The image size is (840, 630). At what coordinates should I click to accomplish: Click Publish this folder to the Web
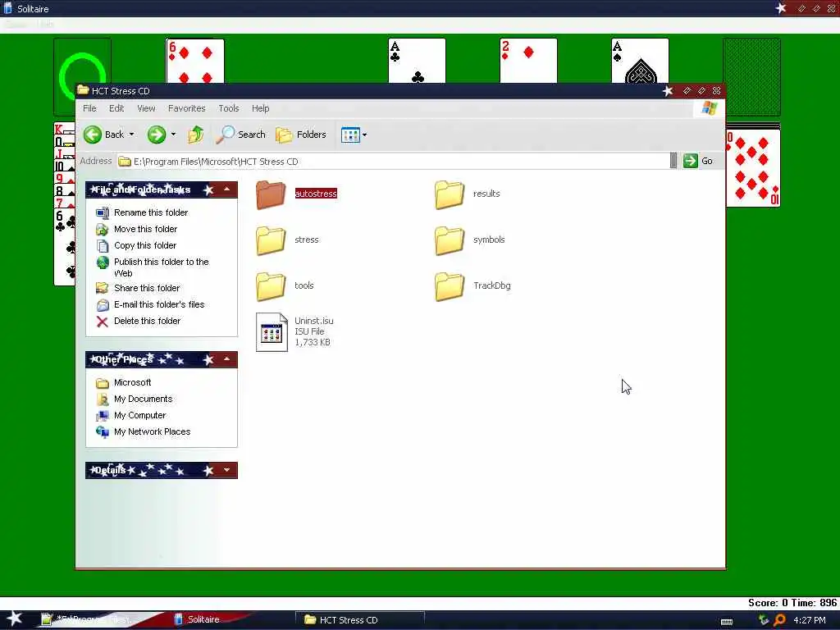pyautogui.click(x=162, y=267)
